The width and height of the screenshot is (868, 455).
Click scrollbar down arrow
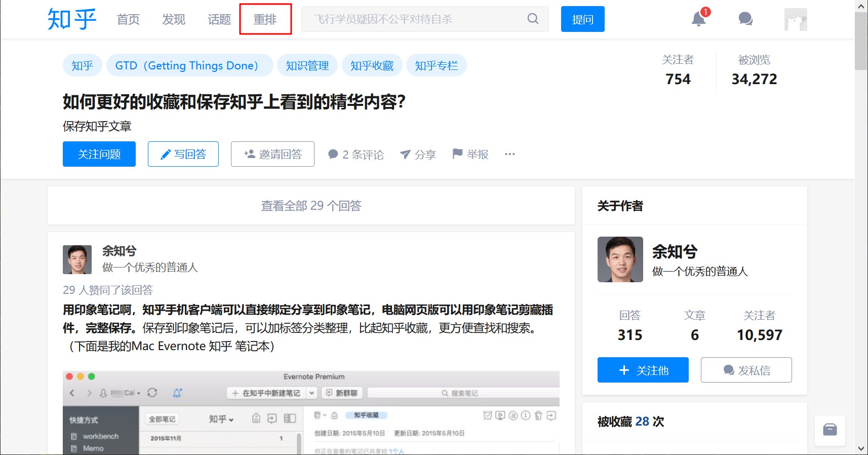coord(861,449)
